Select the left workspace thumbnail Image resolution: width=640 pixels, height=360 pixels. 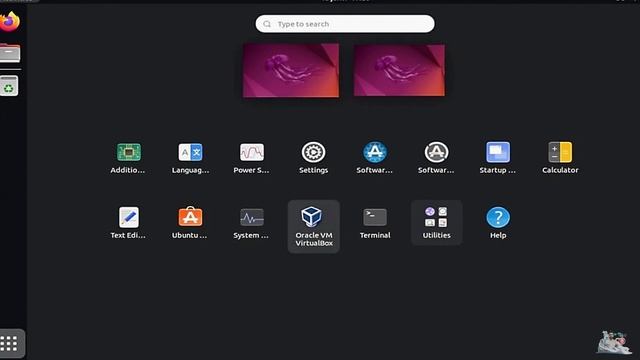coord(291,70)
